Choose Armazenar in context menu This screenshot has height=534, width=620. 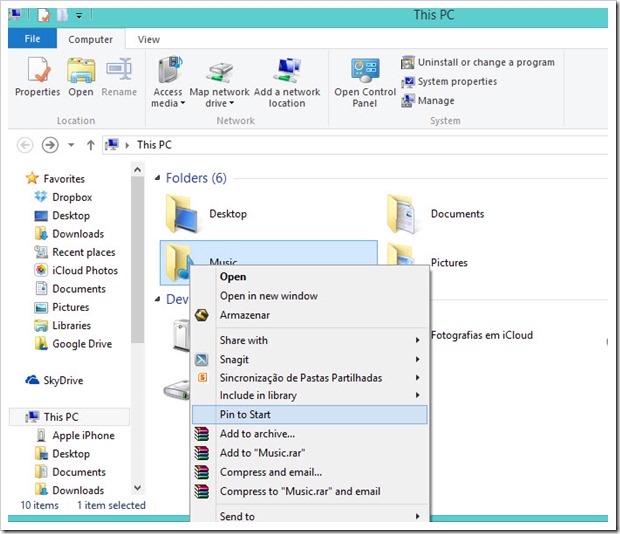[x=310, y=315]
